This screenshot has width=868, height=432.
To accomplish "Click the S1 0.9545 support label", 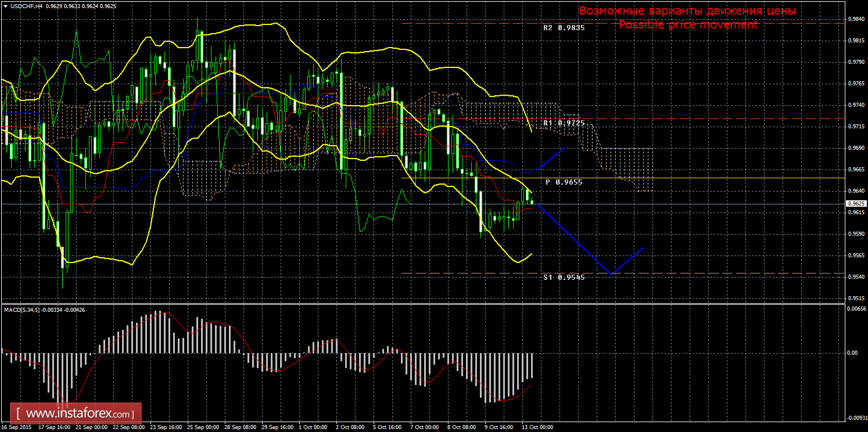I will coord(564,278).
